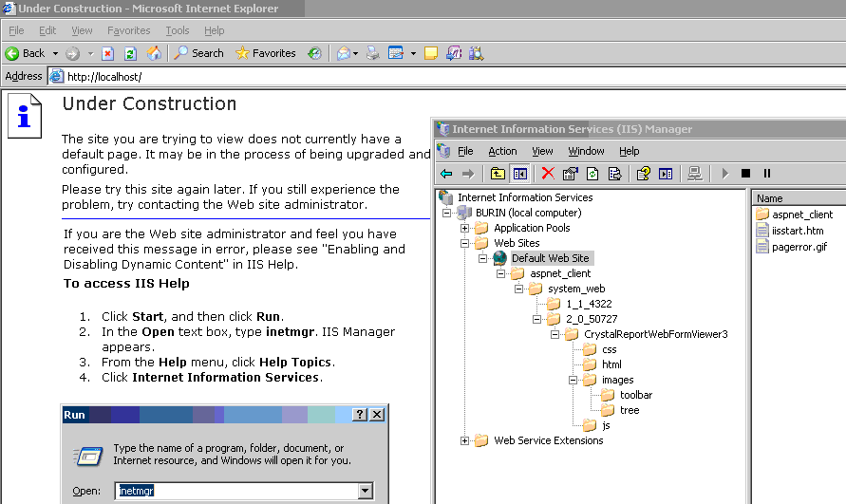Click the Edit page icon in IE
The image size is (846, 504).
[x=396, y=53]
